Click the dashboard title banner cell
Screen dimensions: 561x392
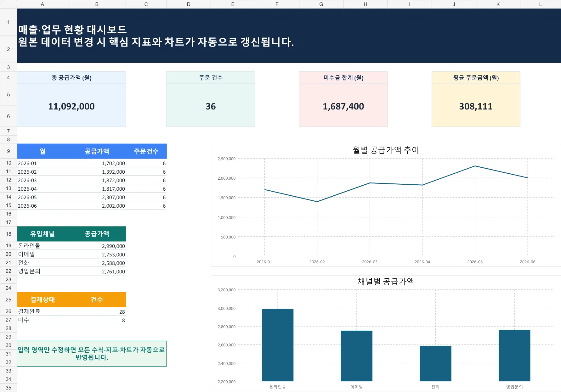289,36
